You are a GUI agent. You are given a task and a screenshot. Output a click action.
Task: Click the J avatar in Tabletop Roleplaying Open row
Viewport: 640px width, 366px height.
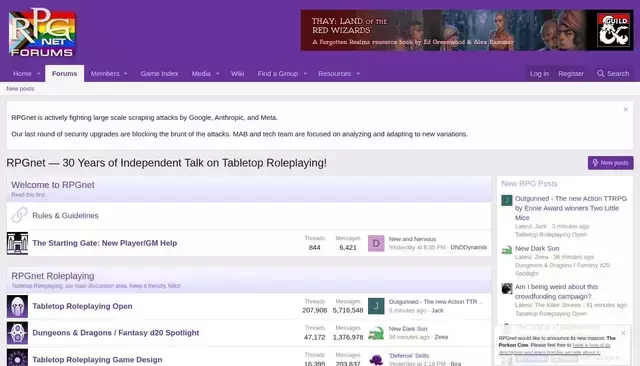click(x=376, y=306)
